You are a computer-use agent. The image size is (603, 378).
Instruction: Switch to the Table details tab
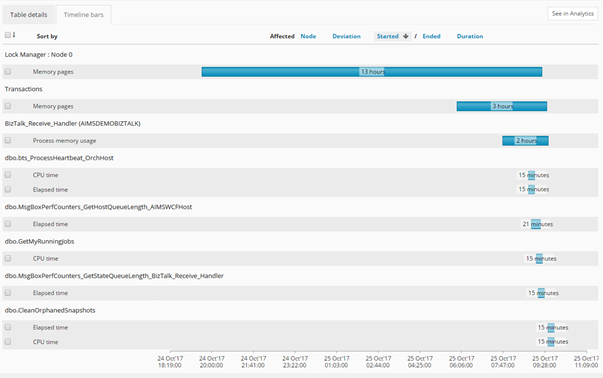coord(28,15)
